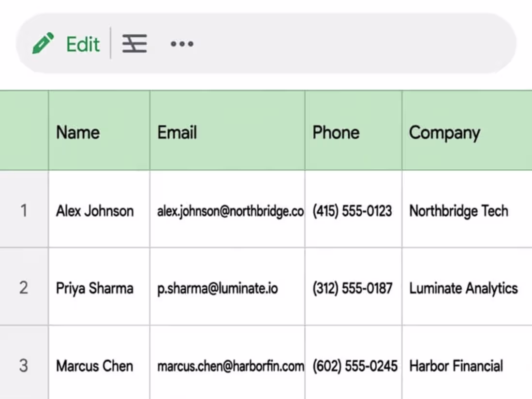Click the Harbor Financial company cell
The height and width of the screenshot is (399, 532).
pos(467,363)
